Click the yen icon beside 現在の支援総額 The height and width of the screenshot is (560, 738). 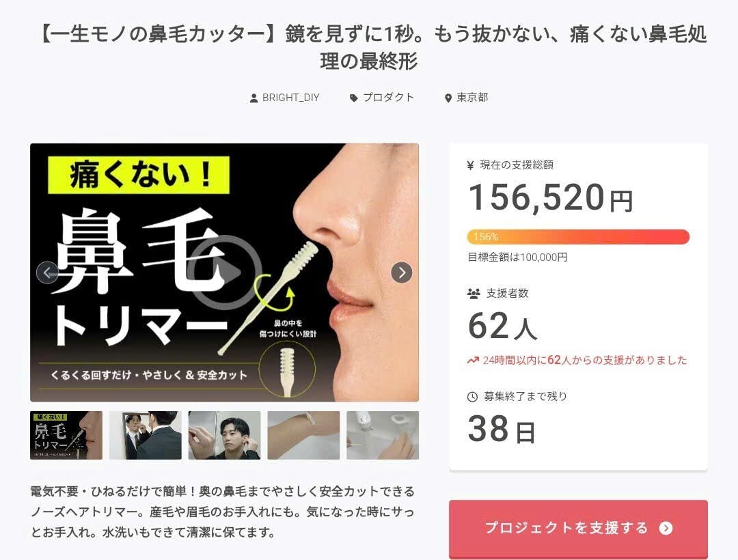pos(470,165)
